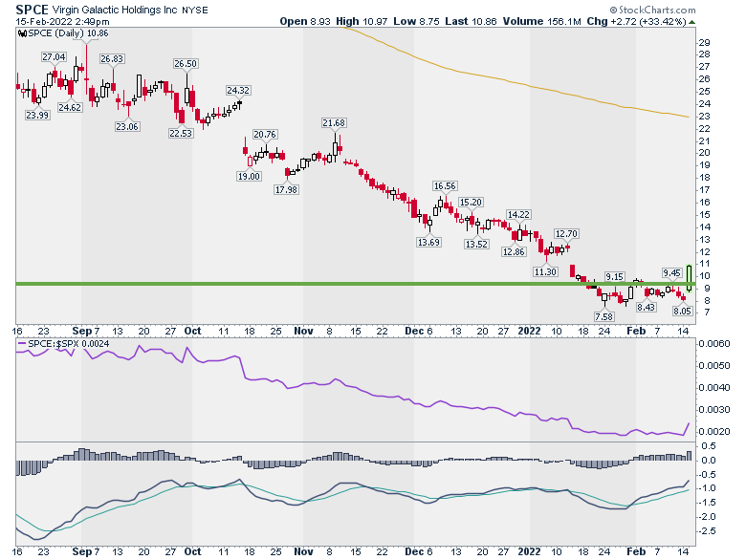Screen dimensions: 746x560
Task: Click the 23.99 price low label
Action: 37,115
